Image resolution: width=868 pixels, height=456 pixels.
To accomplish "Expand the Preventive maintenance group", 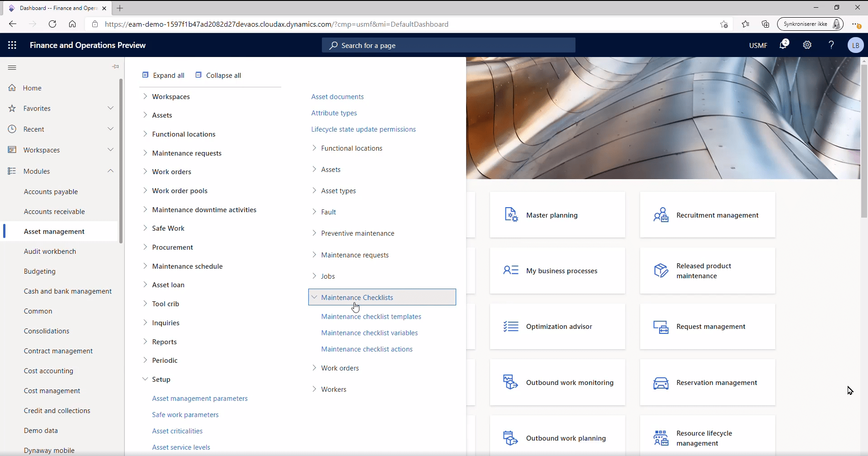I will point(314,233).
